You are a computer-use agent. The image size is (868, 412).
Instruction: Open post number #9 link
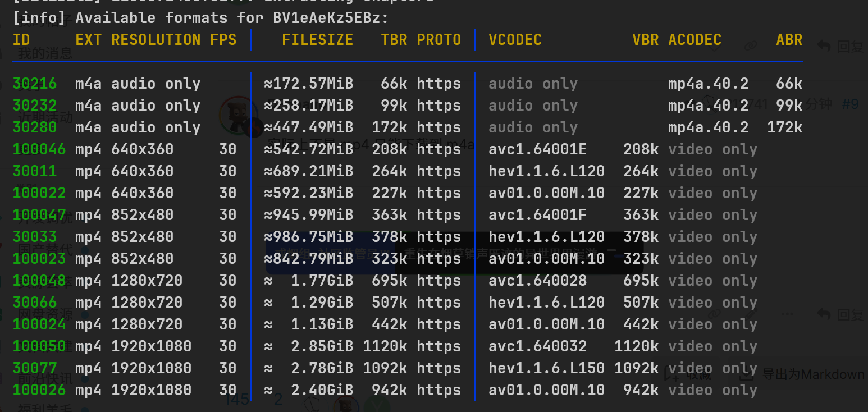[851, 104]
